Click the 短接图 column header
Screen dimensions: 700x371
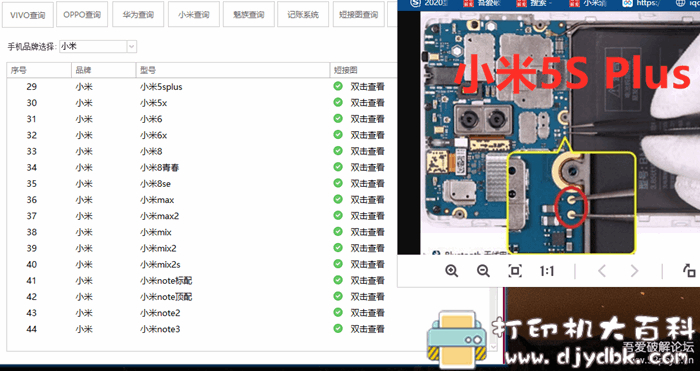pyautogui.click(x=363, y=70)
